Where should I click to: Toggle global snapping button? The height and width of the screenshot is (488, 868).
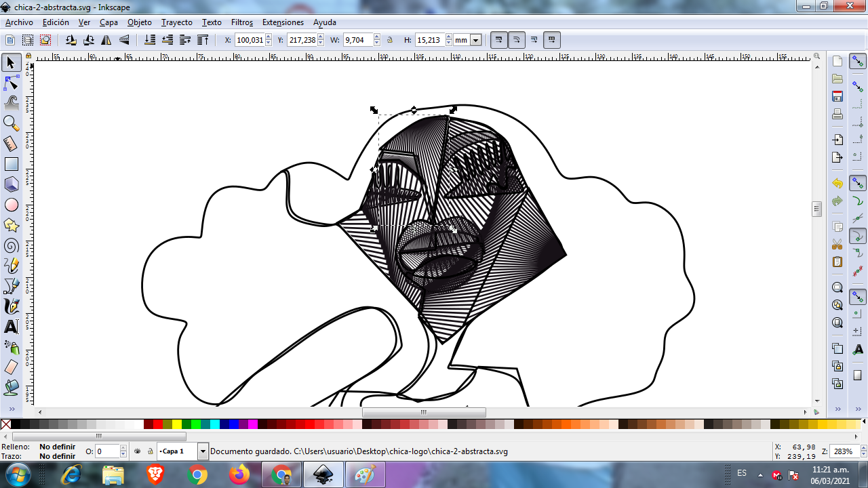point(858,62)
